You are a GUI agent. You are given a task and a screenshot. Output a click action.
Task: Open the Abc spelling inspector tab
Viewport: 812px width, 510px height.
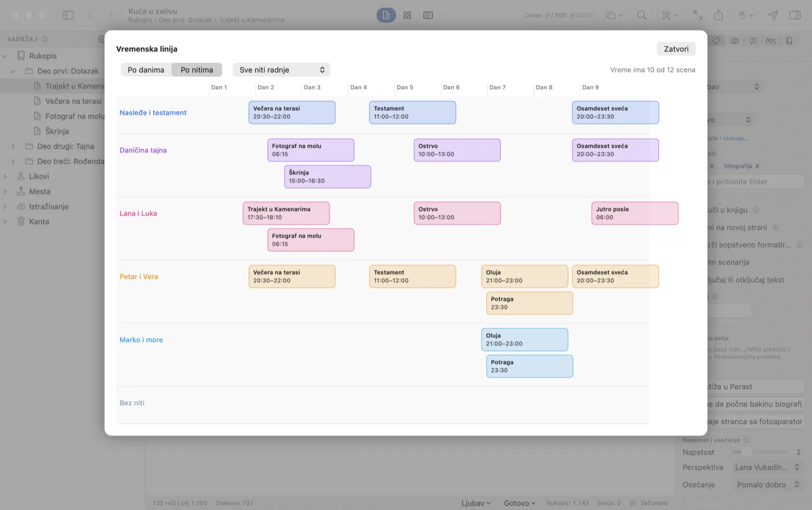771,41
